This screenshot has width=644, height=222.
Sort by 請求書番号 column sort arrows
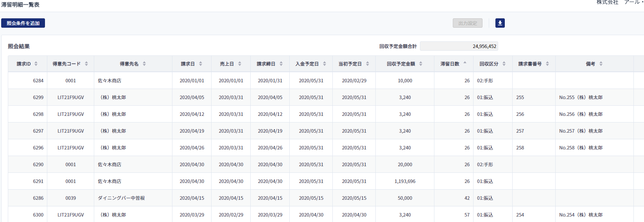pos(547,64)
